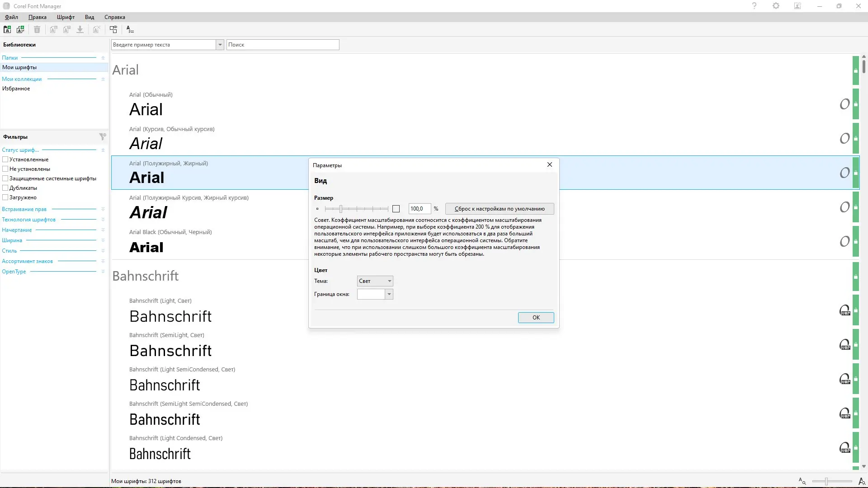Open the Справка menu
Screen dimensions: 868x488
114,17
